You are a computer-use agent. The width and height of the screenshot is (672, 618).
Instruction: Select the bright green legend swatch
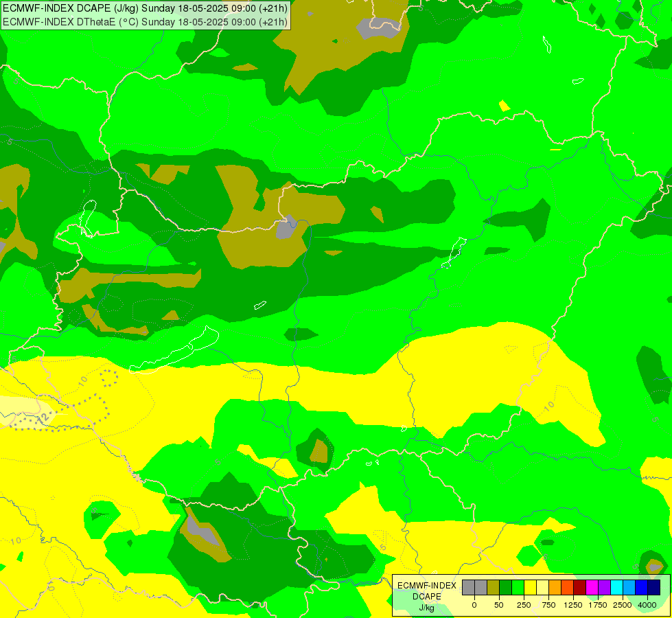pos(518,588)
